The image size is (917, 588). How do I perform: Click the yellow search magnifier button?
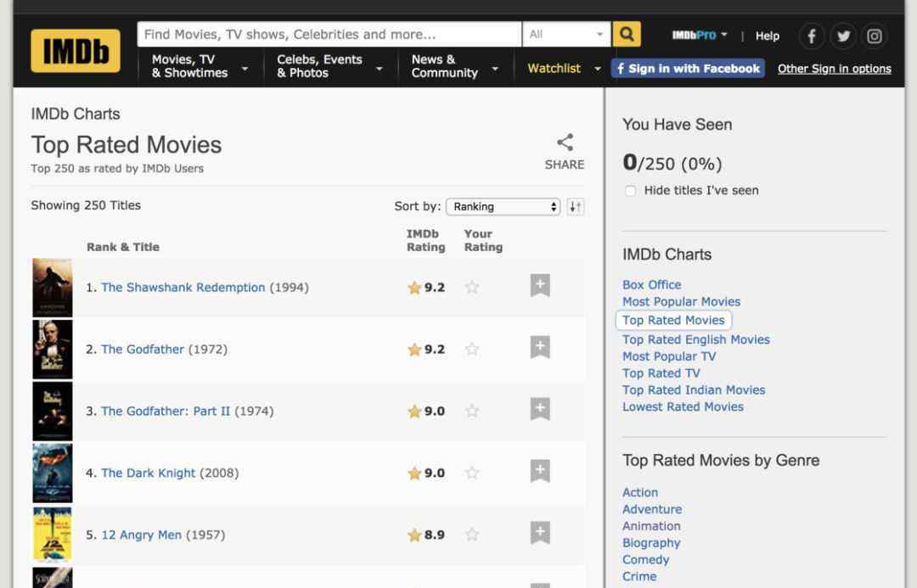(x=627, y=35)
